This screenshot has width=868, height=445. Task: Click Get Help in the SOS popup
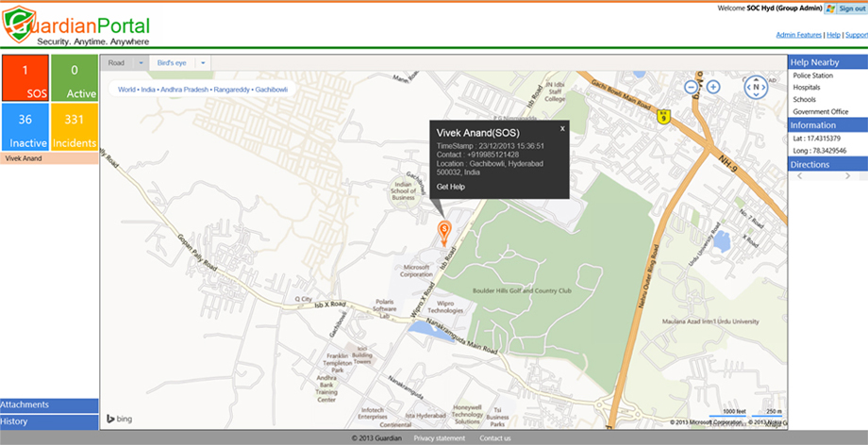pyautogui.click(x=451, y=187)
